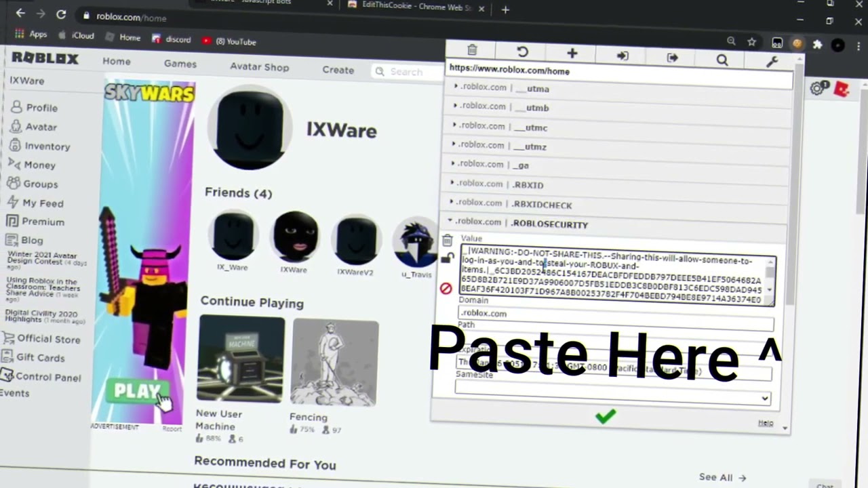Reload the page with refresh icon
868x488 pixels.
click(61, 14)
